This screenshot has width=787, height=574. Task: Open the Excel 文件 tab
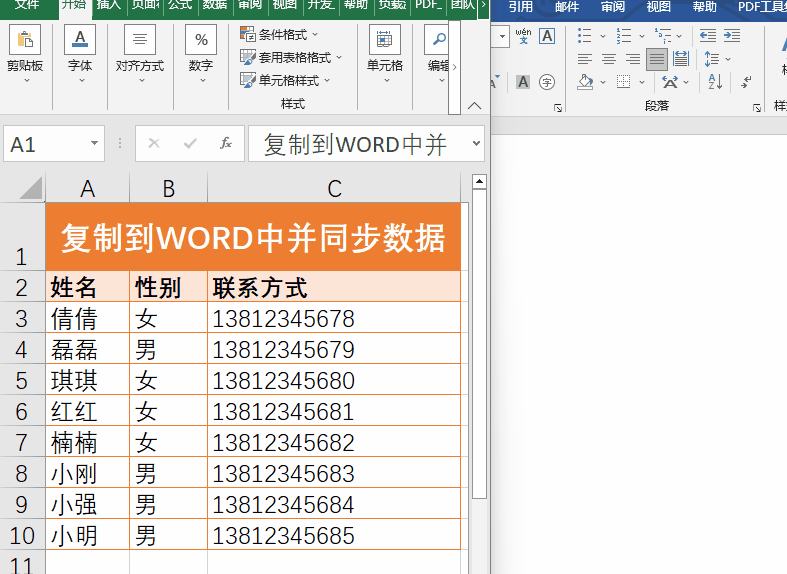27,5
